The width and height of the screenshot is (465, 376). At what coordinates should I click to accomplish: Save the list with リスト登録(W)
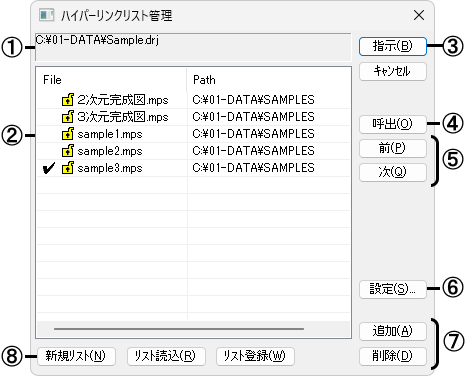[255, 356]
